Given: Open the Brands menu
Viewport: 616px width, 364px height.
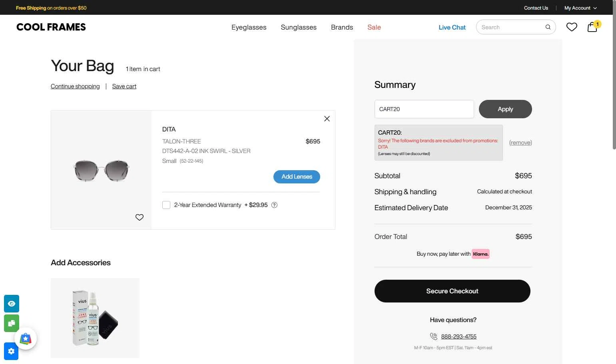Looking at the screenshot, I should click(342, 27).
